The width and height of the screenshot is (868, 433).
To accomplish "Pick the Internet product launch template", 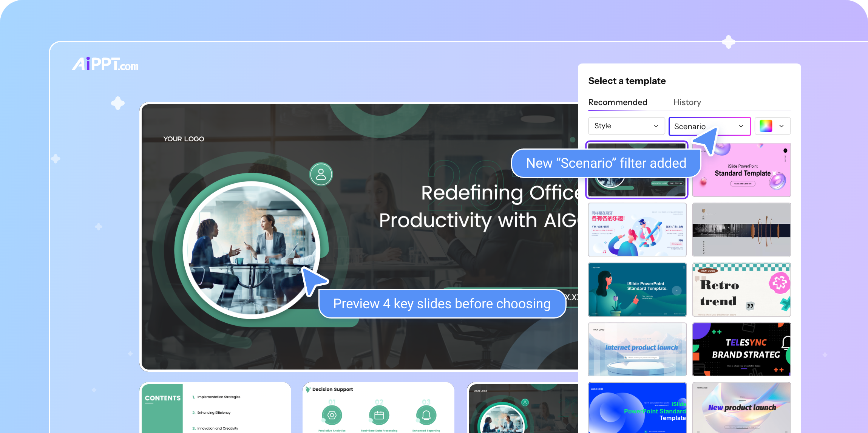I will pos(637,349).
